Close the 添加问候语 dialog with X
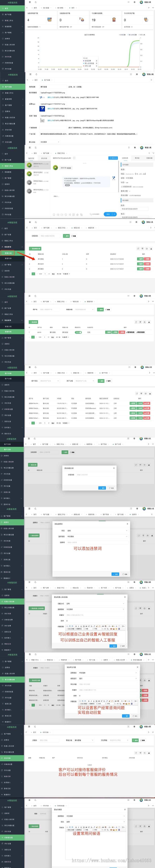The image size is (155, 868). pyautogui.click(x=125, y=809)
